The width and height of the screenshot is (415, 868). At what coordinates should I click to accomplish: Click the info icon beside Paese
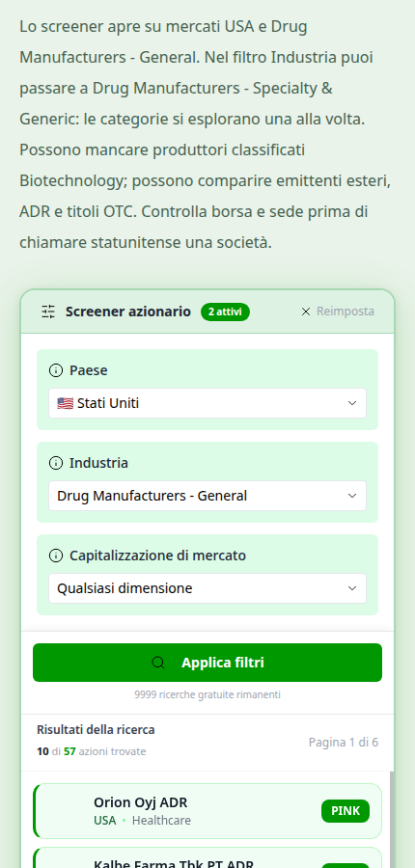coord(56,370)
